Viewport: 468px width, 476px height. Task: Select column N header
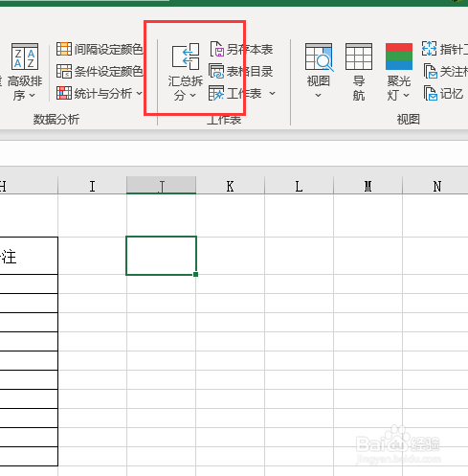coord(435,186)
